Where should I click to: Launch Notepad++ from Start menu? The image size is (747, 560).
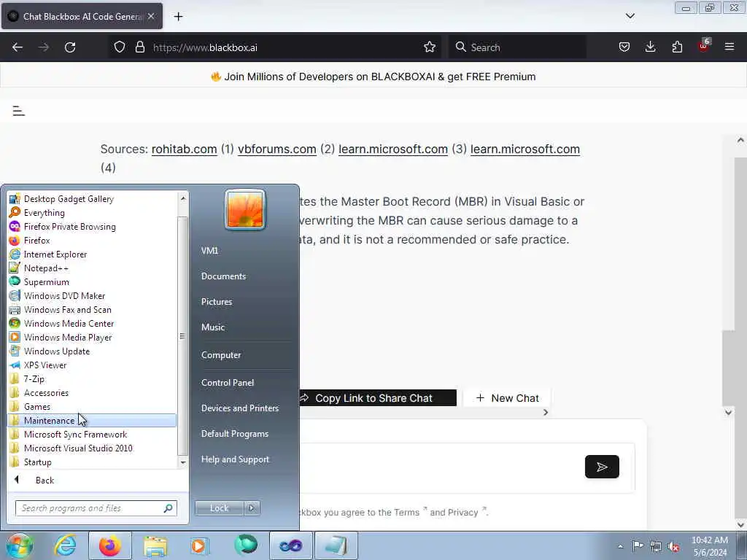[x=46, y=268]
